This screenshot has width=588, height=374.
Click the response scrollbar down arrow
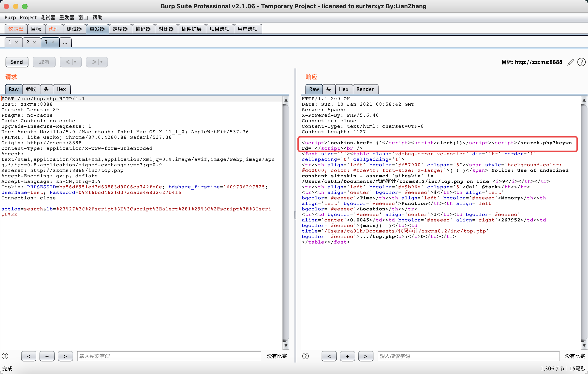click(584, 346)
